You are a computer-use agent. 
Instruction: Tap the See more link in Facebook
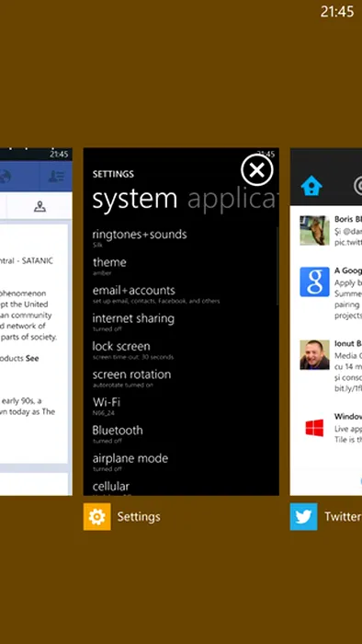coord(32,358)
